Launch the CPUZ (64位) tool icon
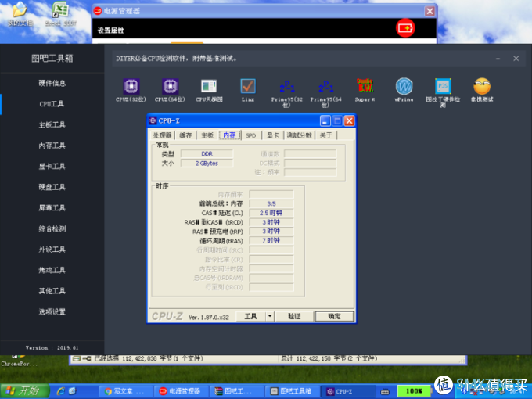532x399 pixels. pyautogui.click(x=170, y=87)
